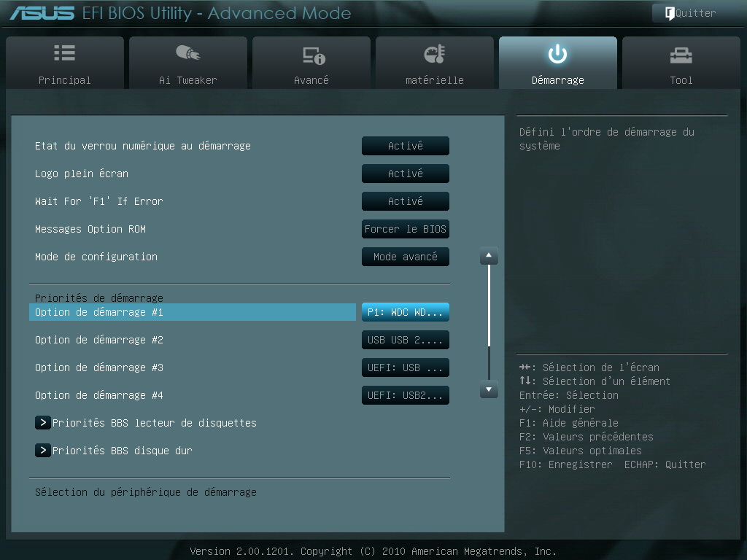Image resolution: width=747 pixels, height=560 pixels.
Task: Click scroll up arrow button
Action: 489,256
